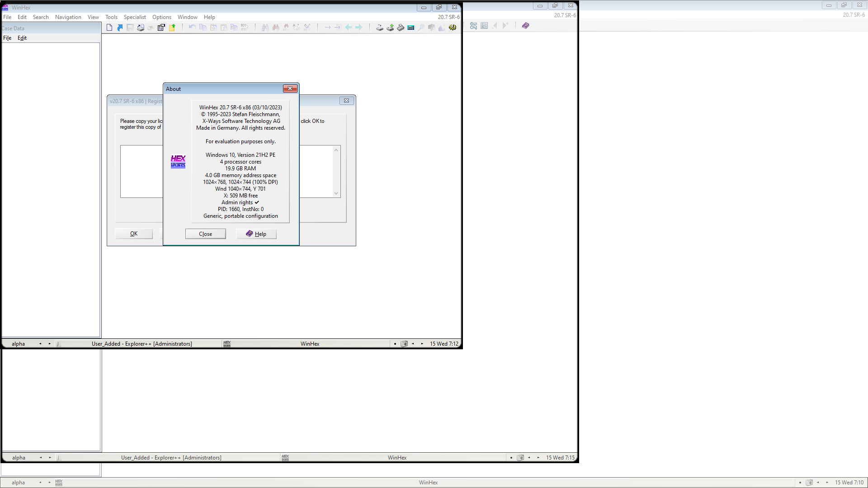Click the Save floppy disk icon

tap(130, 28)
